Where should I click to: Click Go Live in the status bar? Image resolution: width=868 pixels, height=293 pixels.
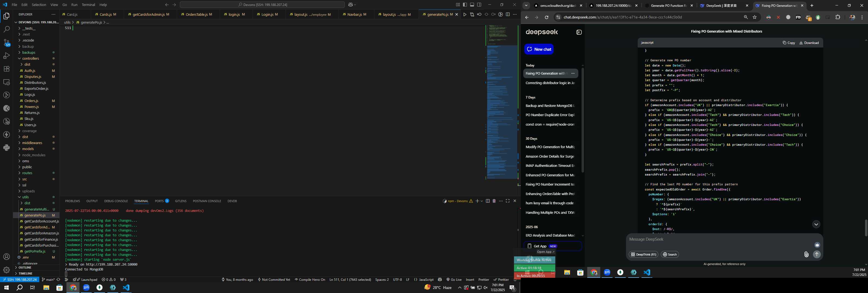coord(454,279)
